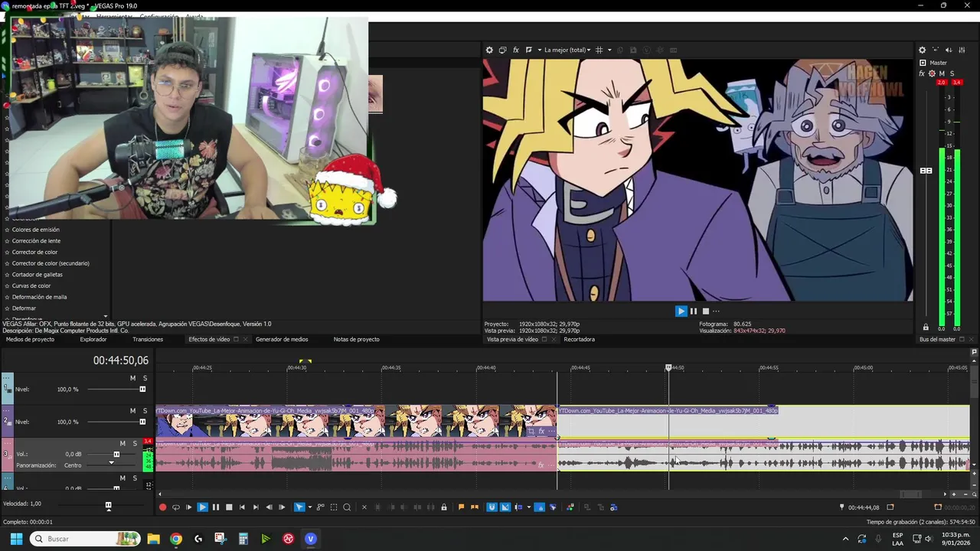Step to next frame
Viewport: 980px width, 551px height.
pyautogui.click(x=282, y=507)
